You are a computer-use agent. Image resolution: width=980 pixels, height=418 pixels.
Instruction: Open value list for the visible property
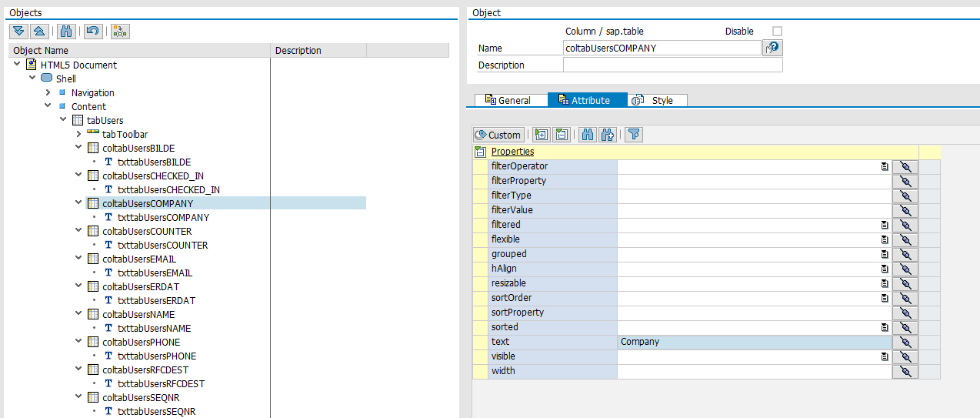[885, 356]
